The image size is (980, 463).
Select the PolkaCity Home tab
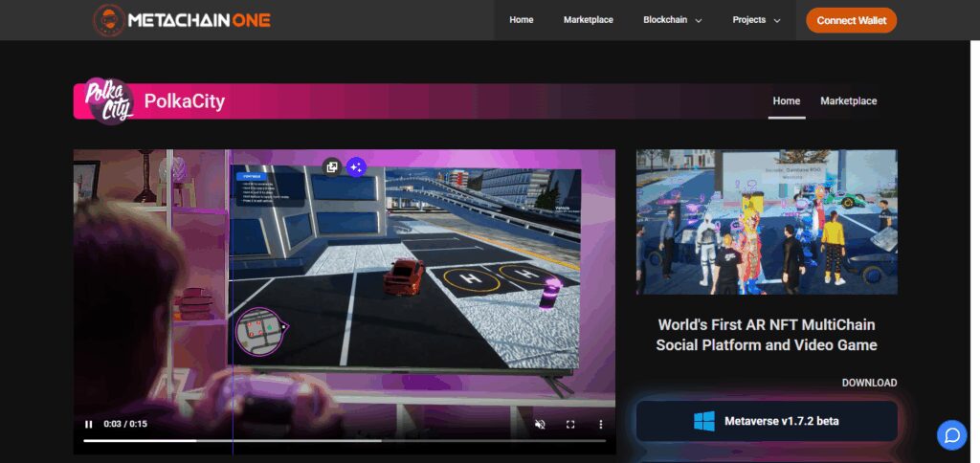pos(787,100)
